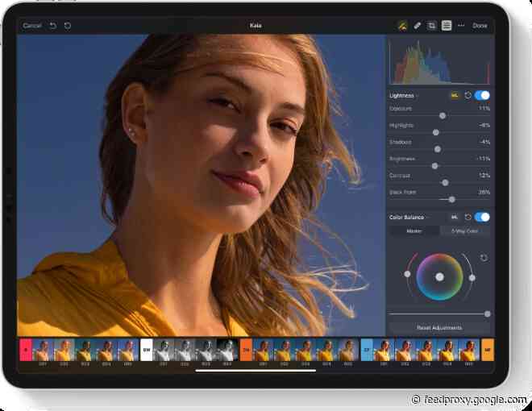Select the orange CN preset group swatch
Viewport: 532px width, 411px height.
pyautogui.click(x=246, y=350)
